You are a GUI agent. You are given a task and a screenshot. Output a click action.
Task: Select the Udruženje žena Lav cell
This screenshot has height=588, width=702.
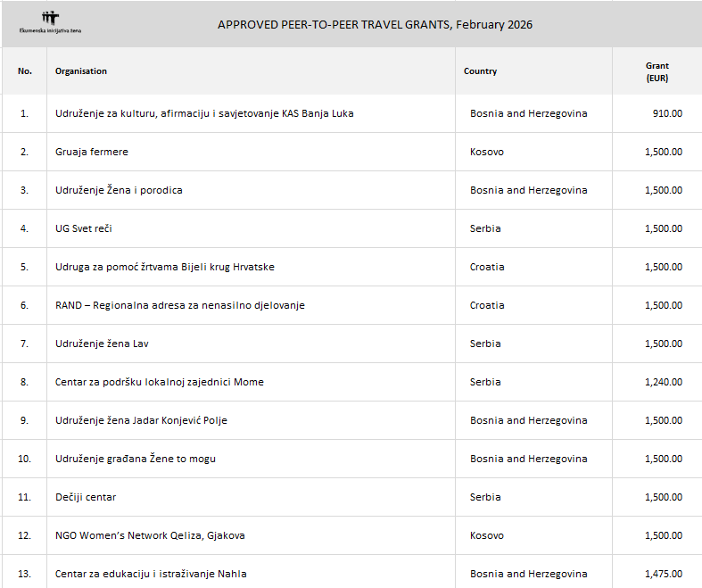[108, 344]
